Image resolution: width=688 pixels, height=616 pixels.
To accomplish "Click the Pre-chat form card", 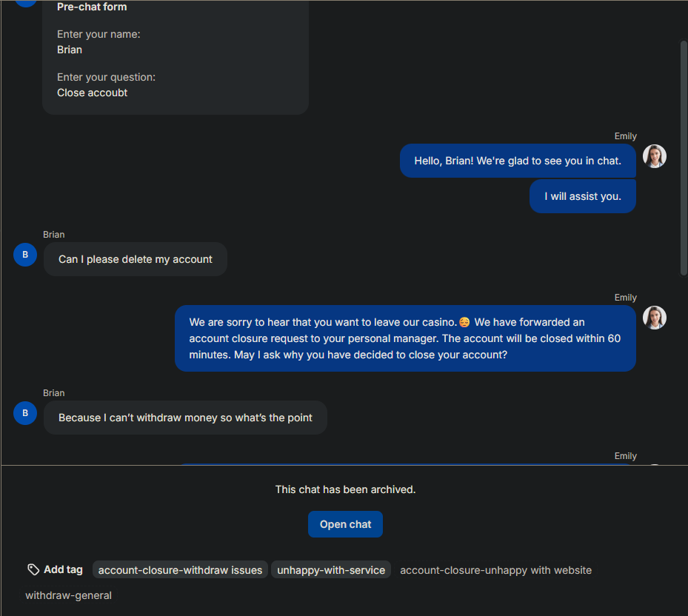I will point(176,57).
